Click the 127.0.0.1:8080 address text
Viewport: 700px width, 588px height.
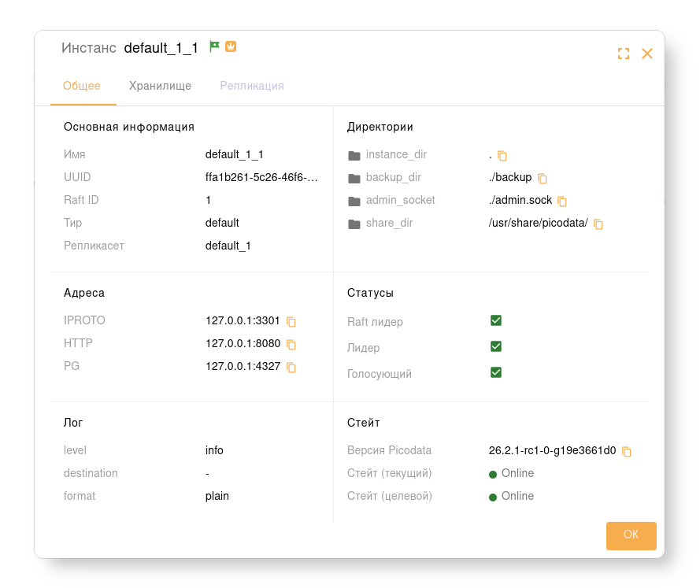click(243, 343)
